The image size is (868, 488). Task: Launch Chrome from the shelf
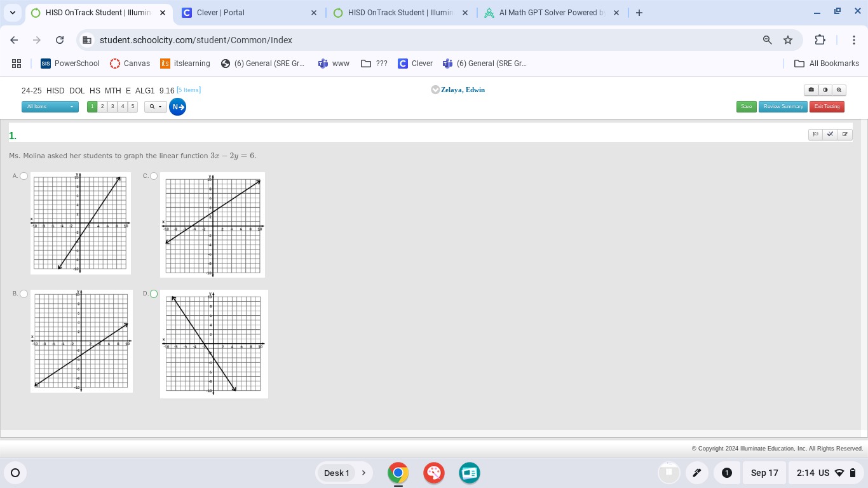click(x=398, y=473)
